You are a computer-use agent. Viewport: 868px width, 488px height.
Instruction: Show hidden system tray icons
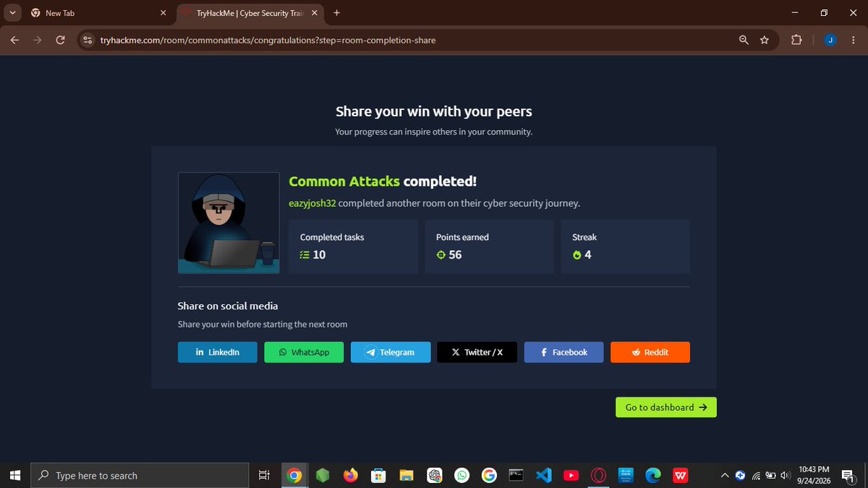726,476
